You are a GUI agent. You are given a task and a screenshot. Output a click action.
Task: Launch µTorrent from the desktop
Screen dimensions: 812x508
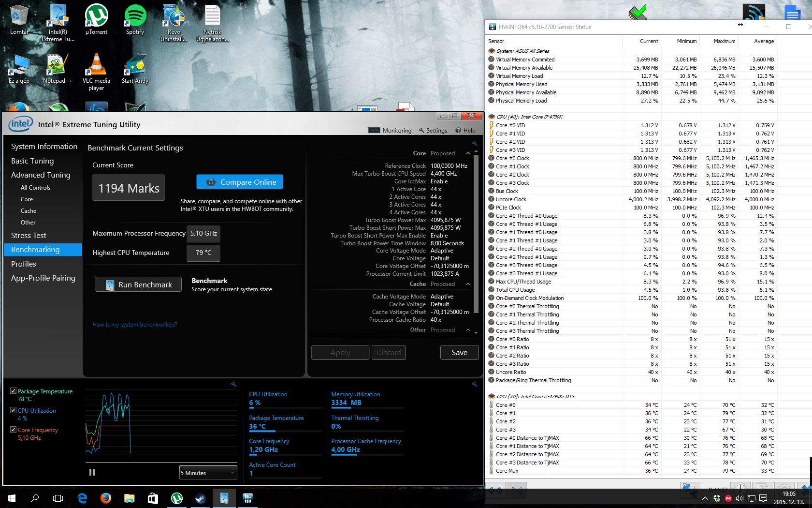coord(96,19)
